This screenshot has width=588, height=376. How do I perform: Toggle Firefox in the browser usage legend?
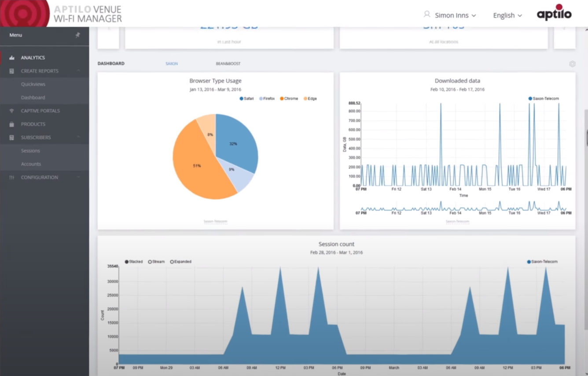(266, 99)
